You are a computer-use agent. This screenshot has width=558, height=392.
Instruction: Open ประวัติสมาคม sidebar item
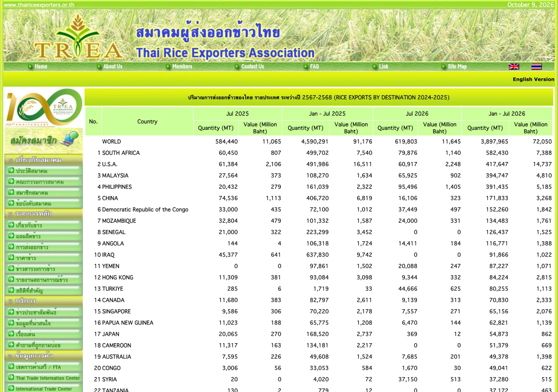click(x=44, y=171)
